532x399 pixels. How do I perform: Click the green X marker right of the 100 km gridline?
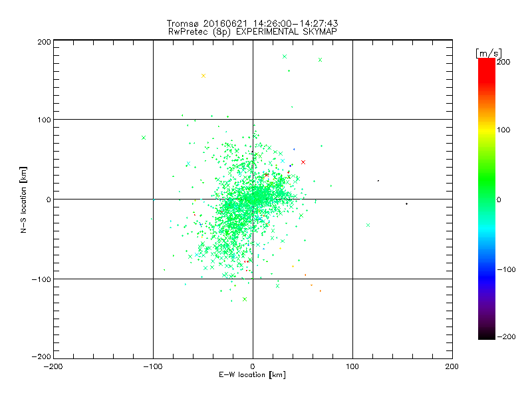368,225
